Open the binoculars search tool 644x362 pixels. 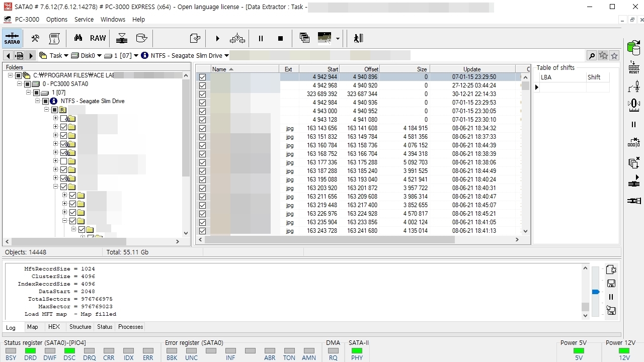pyautogui.click(x=78, y=38)
